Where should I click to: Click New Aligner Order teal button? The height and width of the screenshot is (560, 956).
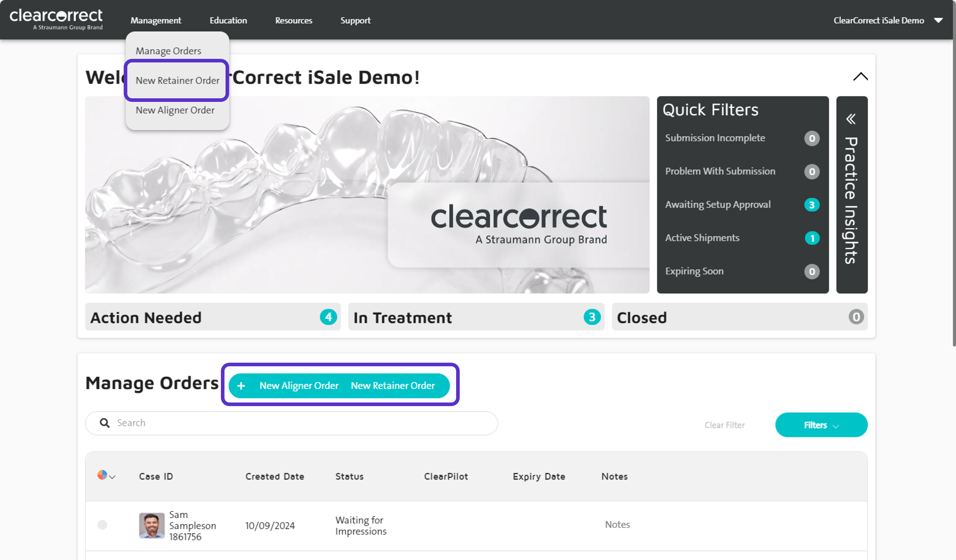coord(299,386)
